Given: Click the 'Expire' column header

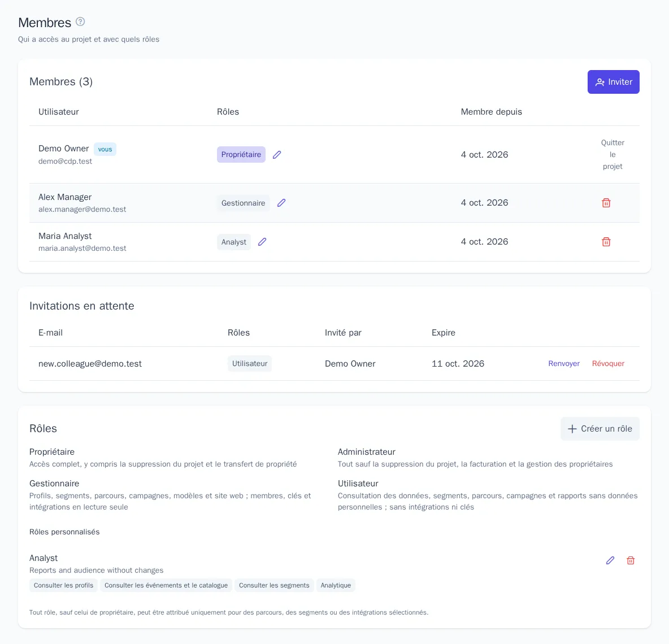Looking at the screenshot, I should tap(444, 333).
